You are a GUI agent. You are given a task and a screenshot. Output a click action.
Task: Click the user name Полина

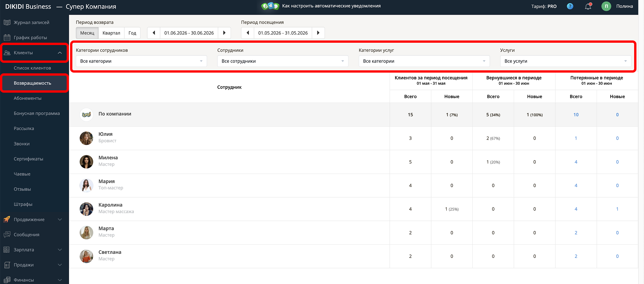(625, 6)
